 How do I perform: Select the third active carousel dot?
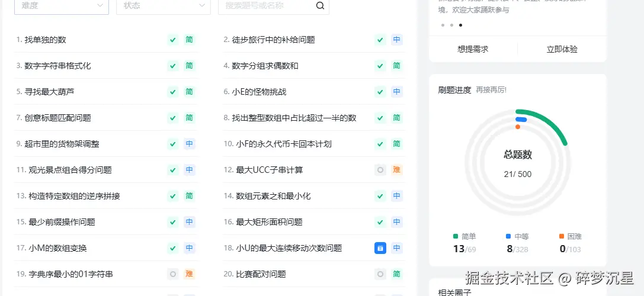point(460,25)
